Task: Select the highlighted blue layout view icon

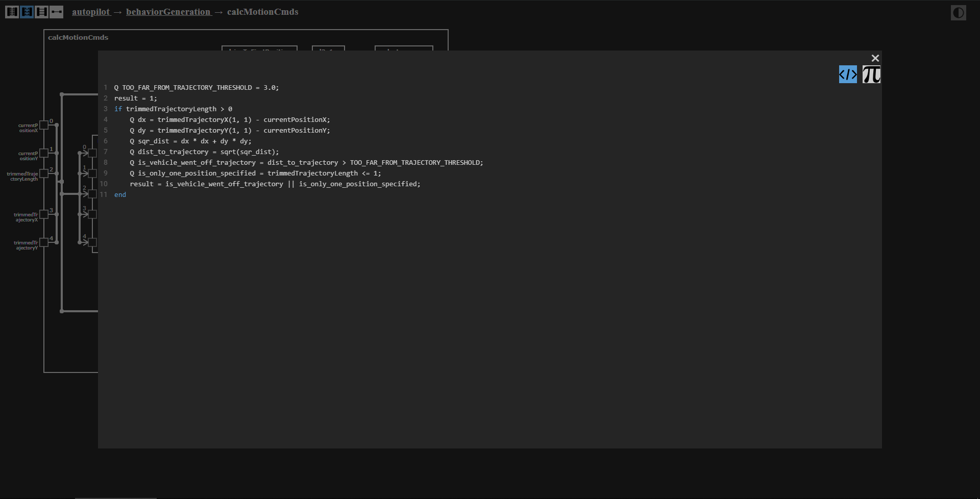Action: pos(27,12)
